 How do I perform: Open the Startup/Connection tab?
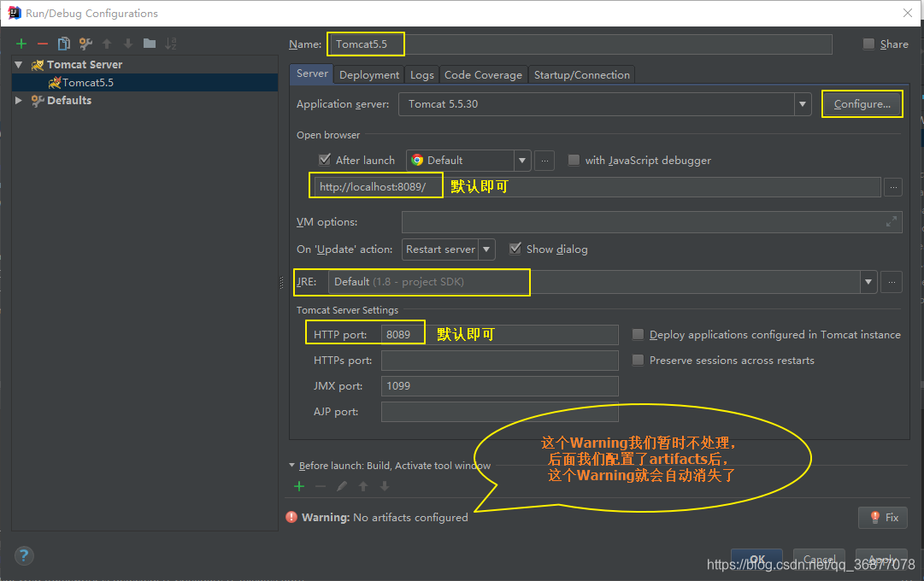point(581,75)
